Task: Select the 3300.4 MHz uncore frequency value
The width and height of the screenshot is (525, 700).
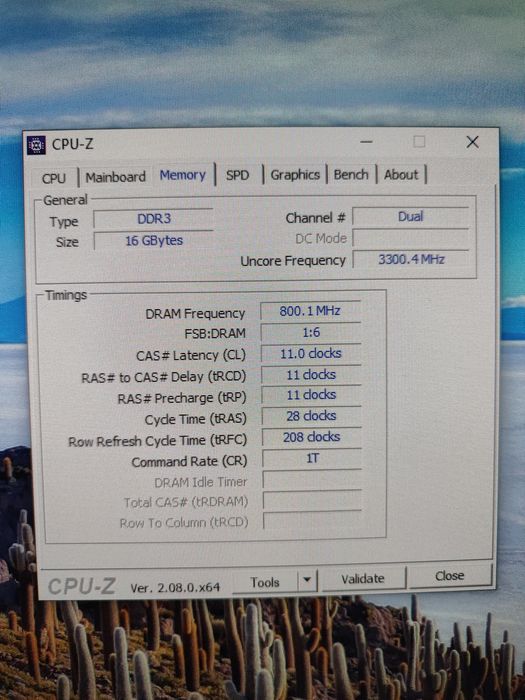Action: pyautogui.click(x=411, y=259)
